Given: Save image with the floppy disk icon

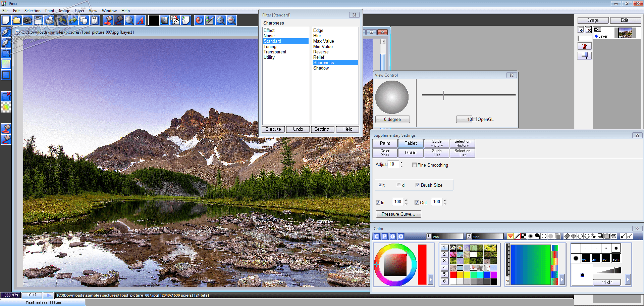Looking at the screenshot, I should [x=38, y=20].
